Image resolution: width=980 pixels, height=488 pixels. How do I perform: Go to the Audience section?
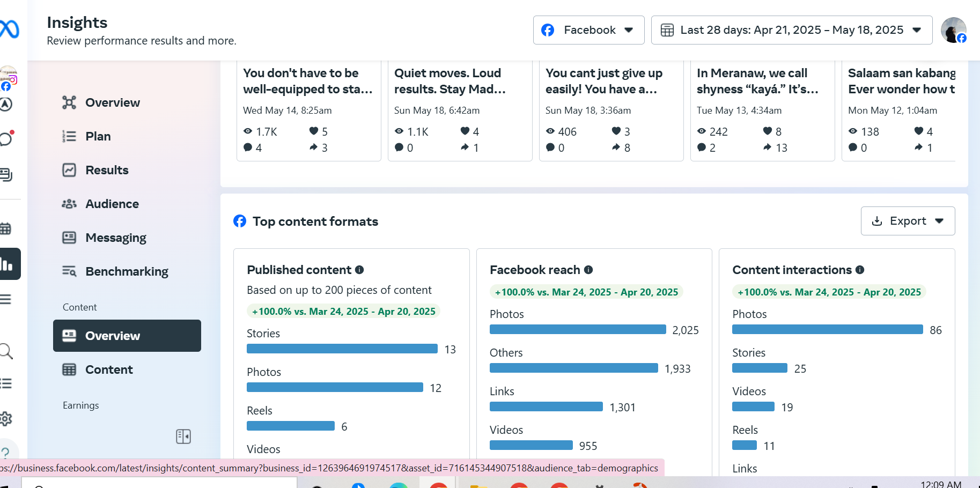pos(112,204)
